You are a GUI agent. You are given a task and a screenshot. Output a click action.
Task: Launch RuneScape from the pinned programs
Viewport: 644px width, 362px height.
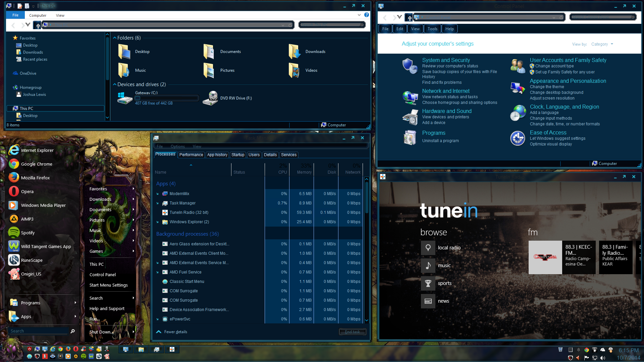[32, 260]
